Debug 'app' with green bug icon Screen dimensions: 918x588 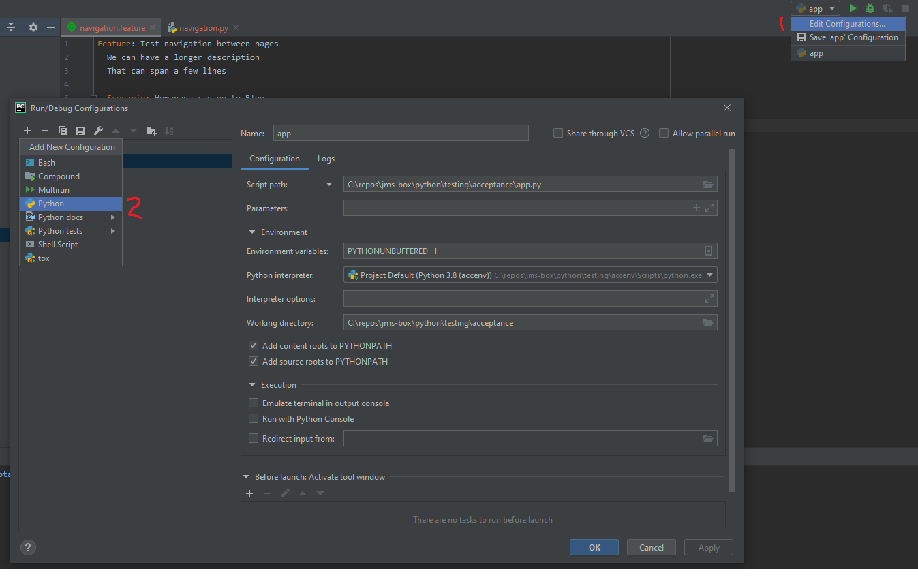[x=870, y=9]
